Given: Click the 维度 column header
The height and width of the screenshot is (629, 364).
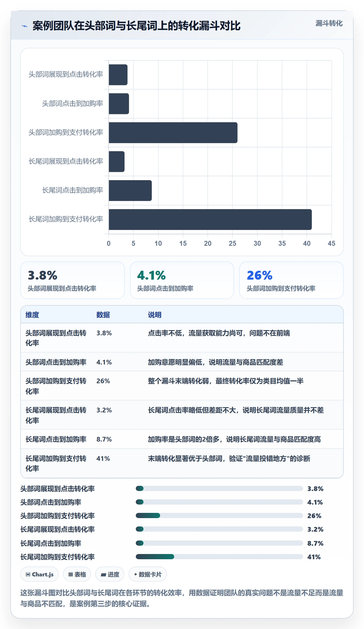Looking at the screenshot, I should point(32,315).
